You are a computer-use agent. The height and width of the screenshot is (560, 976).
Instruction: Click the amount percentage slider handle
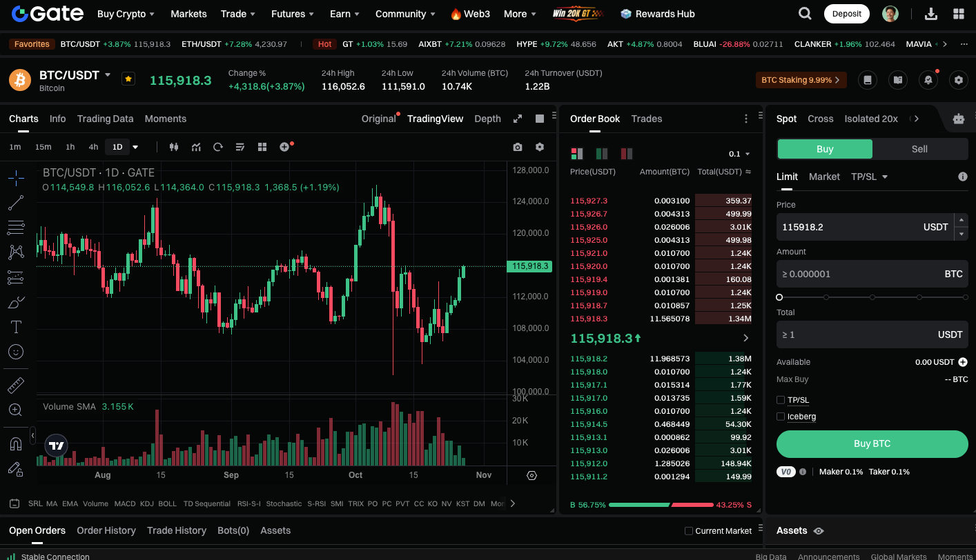tap(779, 297)
